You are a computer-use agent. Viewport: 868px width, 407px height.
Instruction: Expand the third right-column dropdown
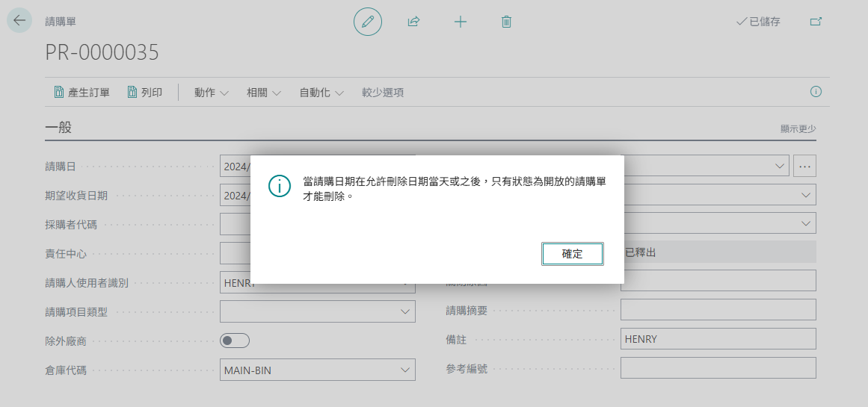click(805, 223)
